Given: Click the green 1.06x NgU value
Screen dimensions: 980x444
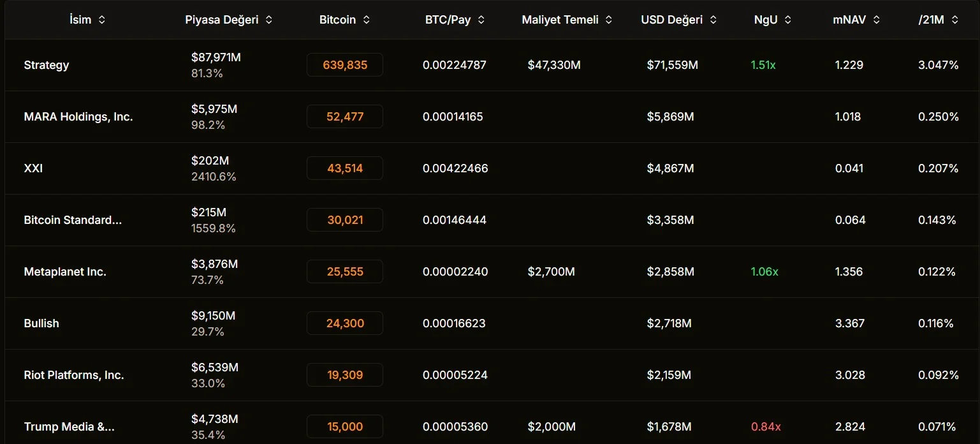Looking at the screenshot, I should [764, 272].
